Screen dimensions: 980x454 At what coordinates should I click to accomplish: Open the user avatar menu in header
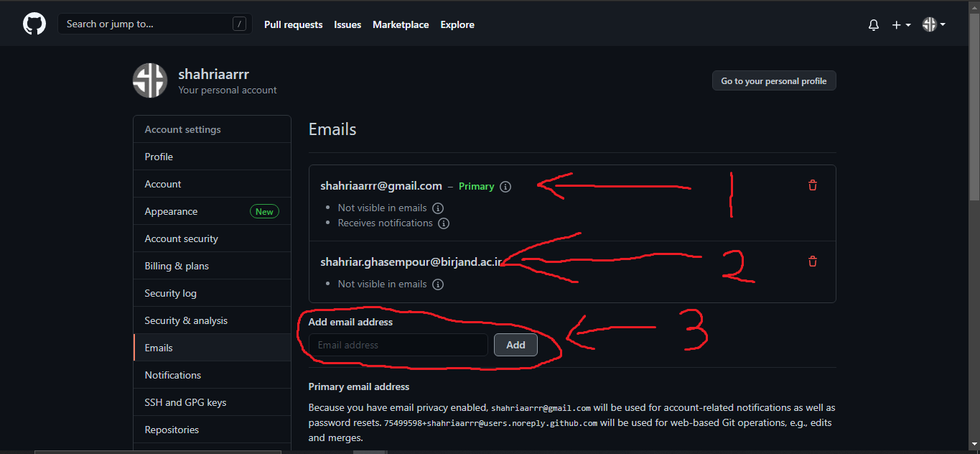[x=933, y=24]
